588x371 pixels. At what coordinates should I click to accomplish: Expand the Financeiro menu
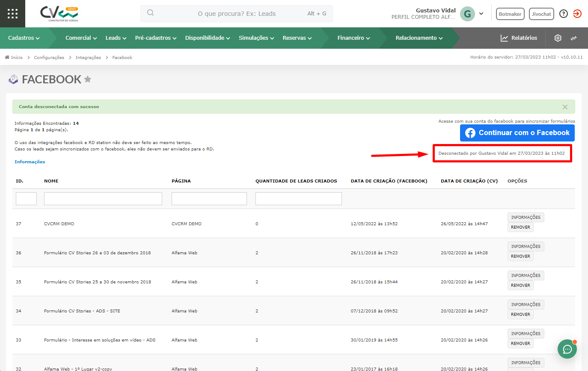(353, 38)
